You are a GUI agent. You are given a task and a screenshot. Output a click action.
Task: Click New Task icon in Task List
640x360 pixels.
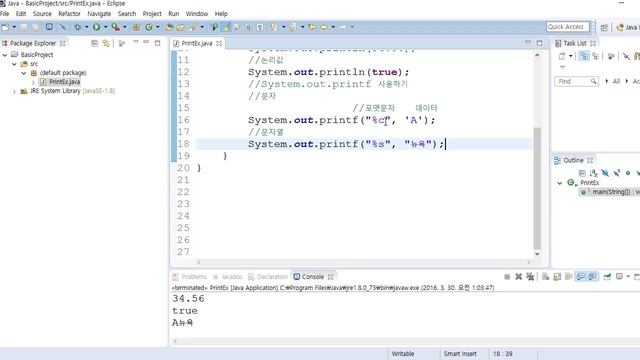click(562, 56)
